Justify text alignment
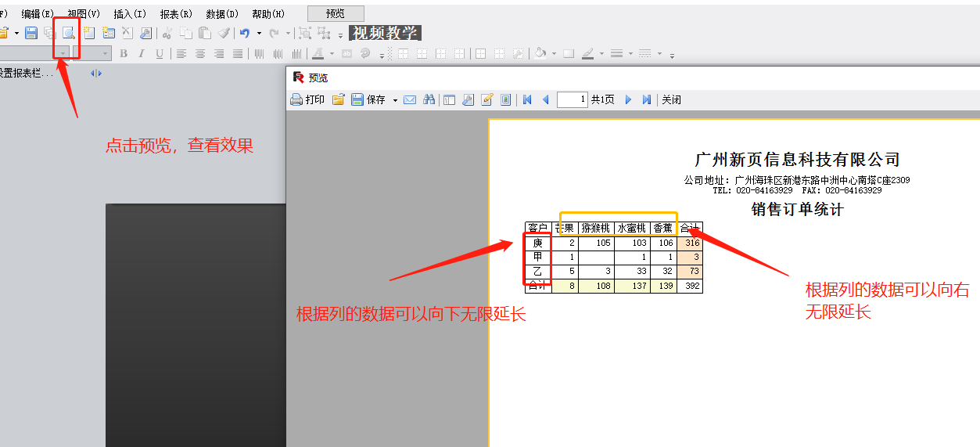 (238, 53)
